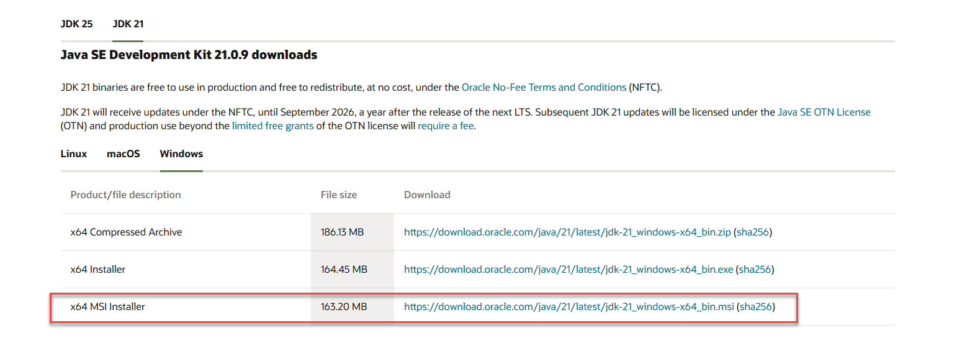
Task: Open the Linux downloads tab
Action: click(x=73, y=154)
